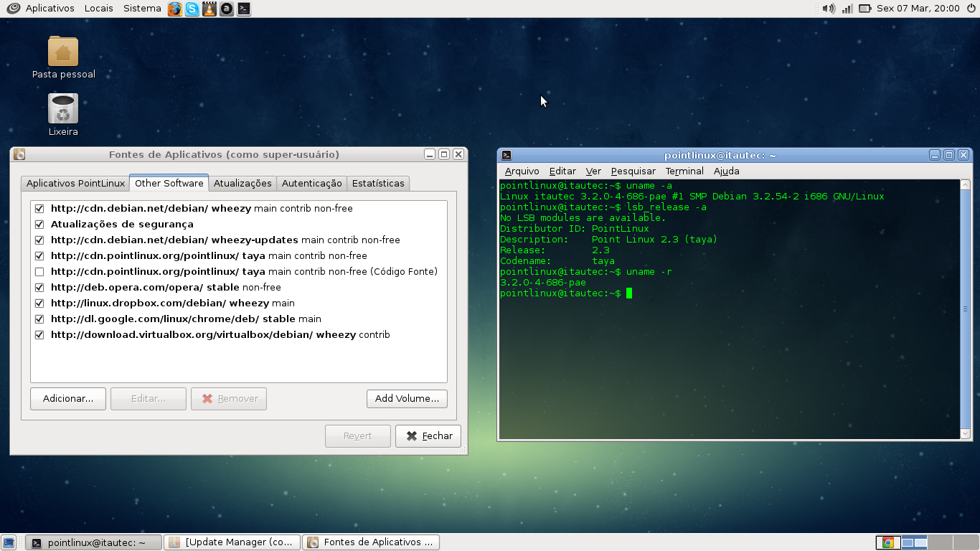
Task: Open the terminal Arquivo menu
Action: tap(522, 171)
